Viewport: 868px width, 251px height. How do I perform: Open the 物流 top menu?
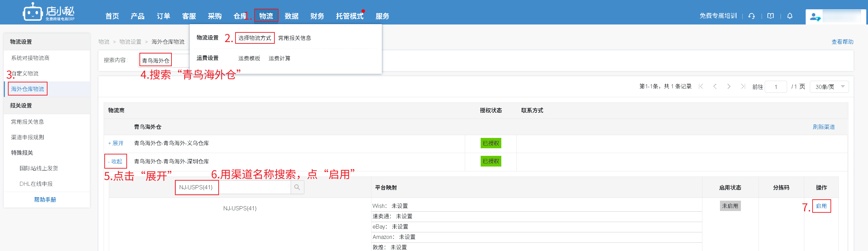pyautogui.click(x=266, y=16)
